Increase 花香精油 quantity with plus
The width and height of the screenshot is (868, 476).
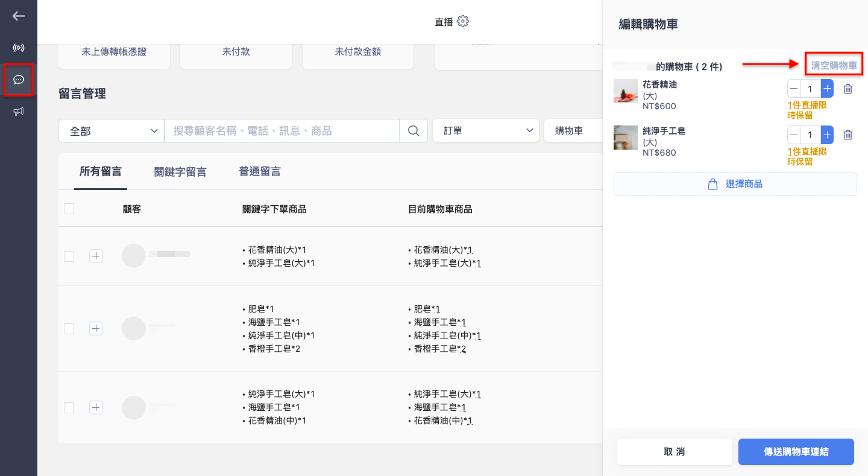tap(827, 89)
